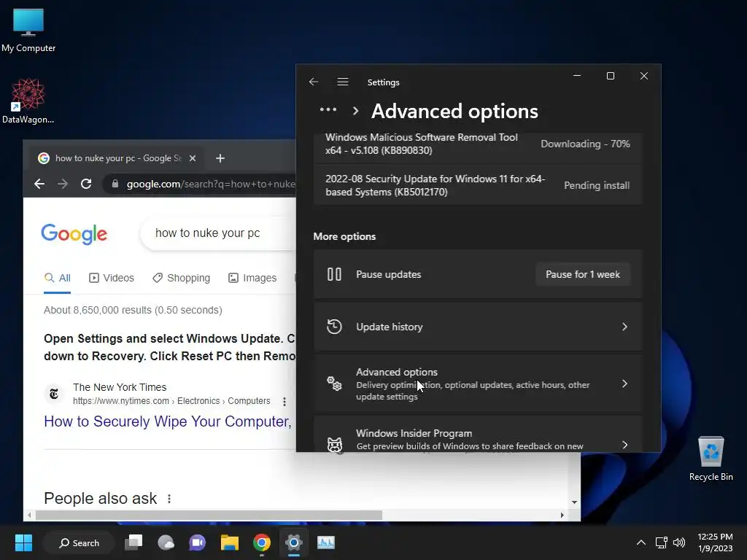Expand Advanced options row chevron

click(x=624, y=384)
